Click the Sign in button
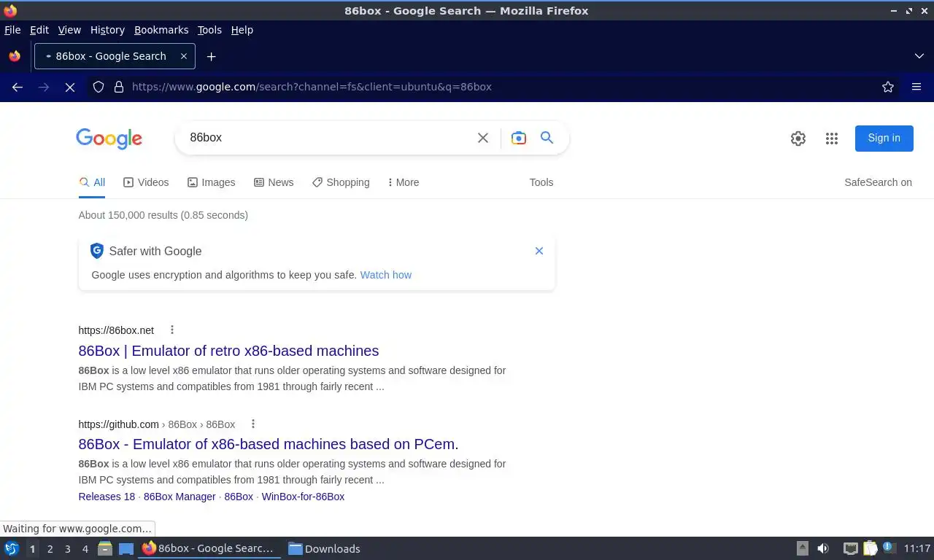Image resolution: width=934 pixels, height=560 pixels. tap(884, 138)
